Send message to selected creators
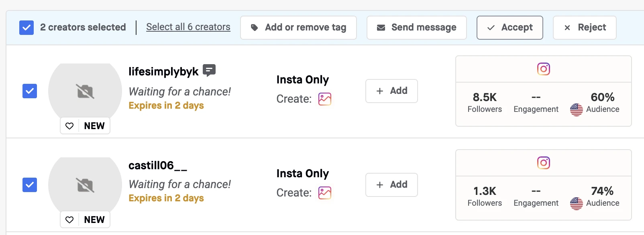Screen dimensions: 644x235 click(416, 28)
